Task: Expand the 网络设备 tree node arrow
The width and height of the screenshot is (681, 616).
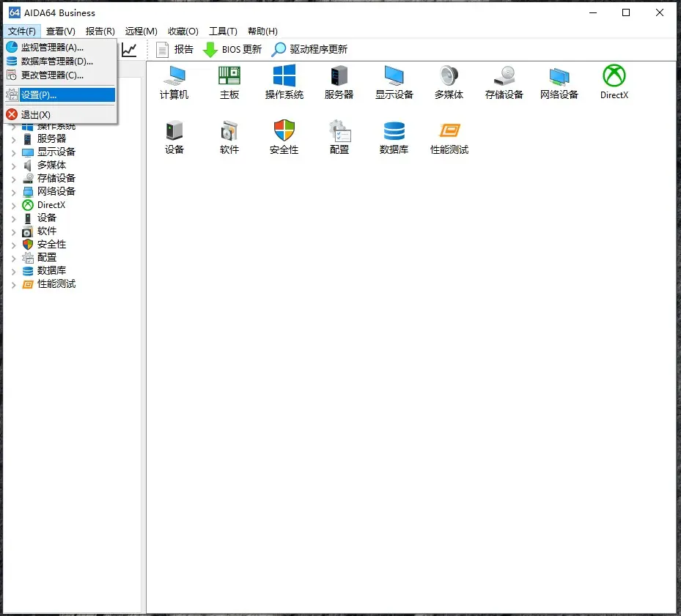Action: point(13,193)
